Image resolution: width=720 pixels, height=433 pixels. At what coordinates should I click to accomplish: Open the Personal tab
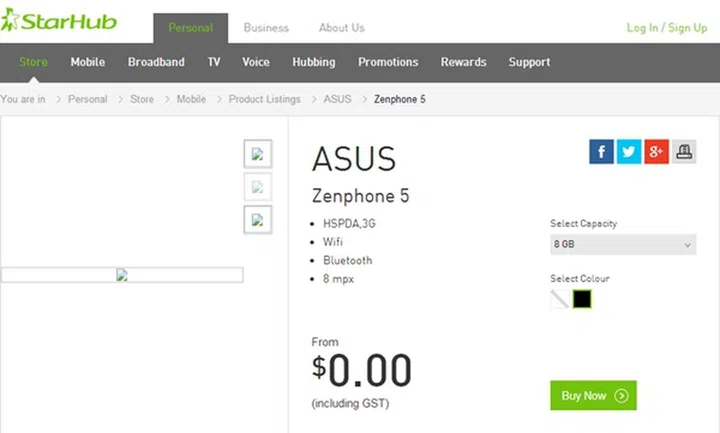click(191, 28)
